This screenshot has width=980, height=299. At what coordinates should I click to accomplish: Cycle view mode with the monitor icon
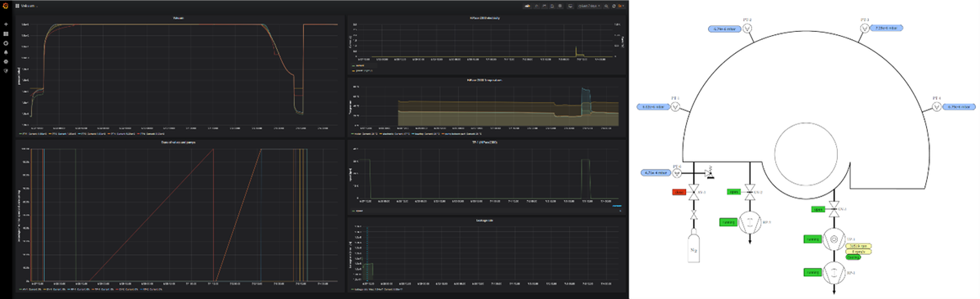point(570,6)
